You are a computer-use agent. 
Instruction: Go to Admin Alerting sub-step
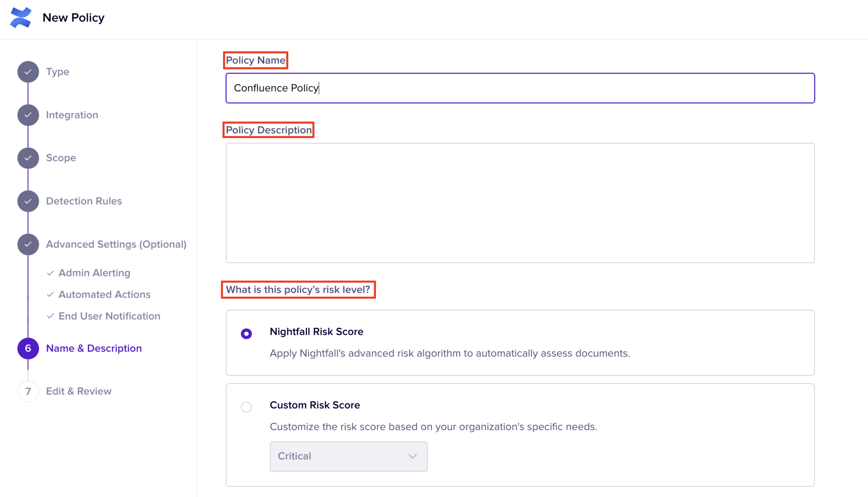(94, 273)
